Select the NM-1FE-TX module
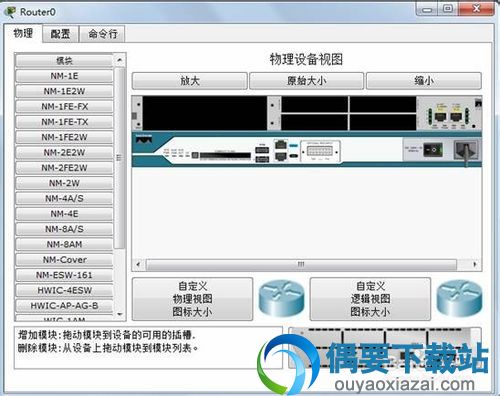The width and height of the screenshot is (500, 396). coord(64,122)
